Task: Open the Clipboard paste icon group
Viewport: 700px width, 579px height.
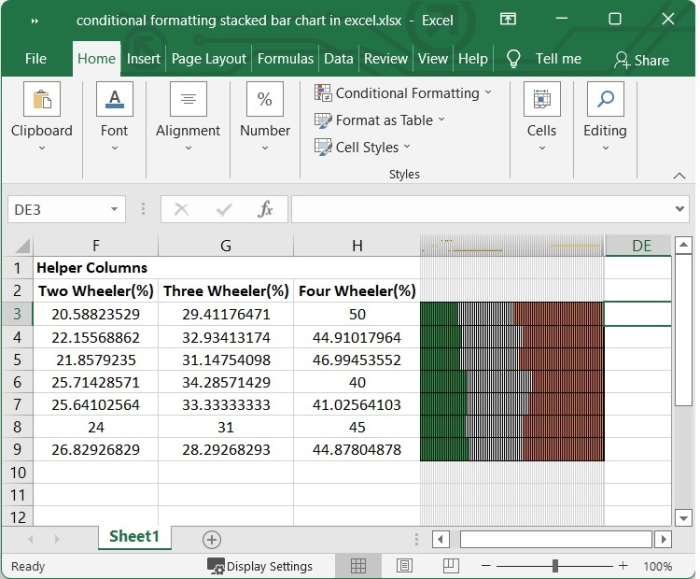Action: [x=42, y=101]
